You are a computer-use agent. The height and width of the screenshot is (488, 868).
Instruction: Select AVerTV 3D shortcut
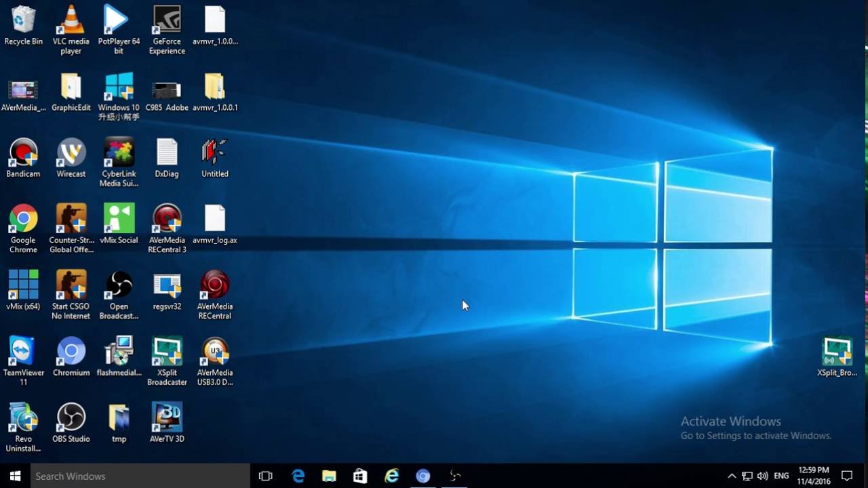tap(167, 423)
